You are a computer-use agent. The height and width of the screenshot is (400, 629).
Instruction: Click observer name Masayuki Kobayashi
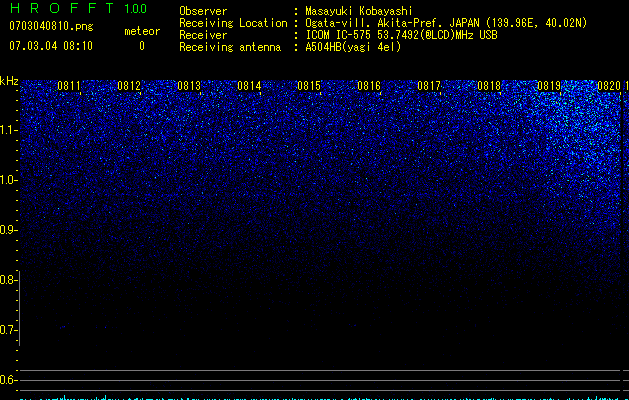[359, 11]
